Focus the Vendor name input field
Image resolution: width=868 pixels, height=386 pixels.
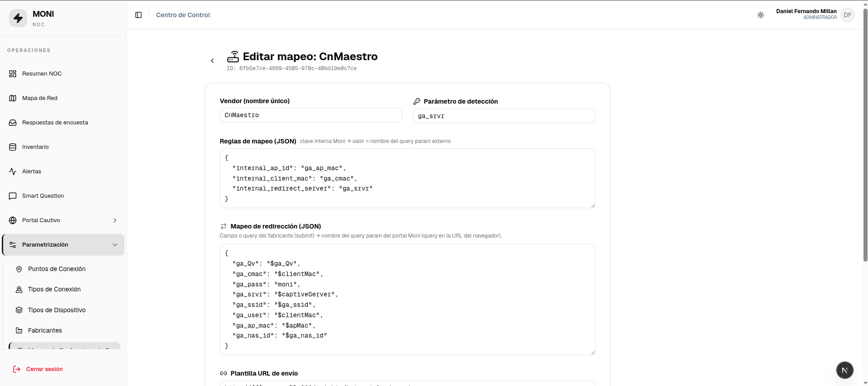[311, 115]
